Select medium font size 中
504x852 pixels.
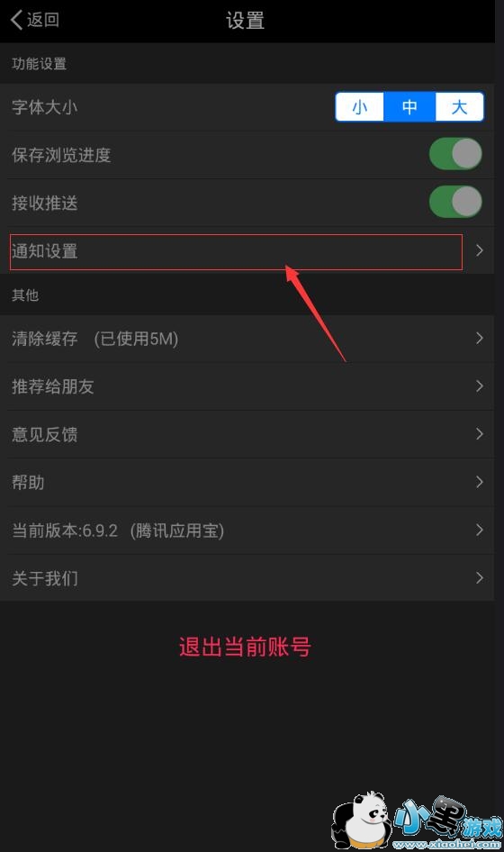[x=409, y=107]
